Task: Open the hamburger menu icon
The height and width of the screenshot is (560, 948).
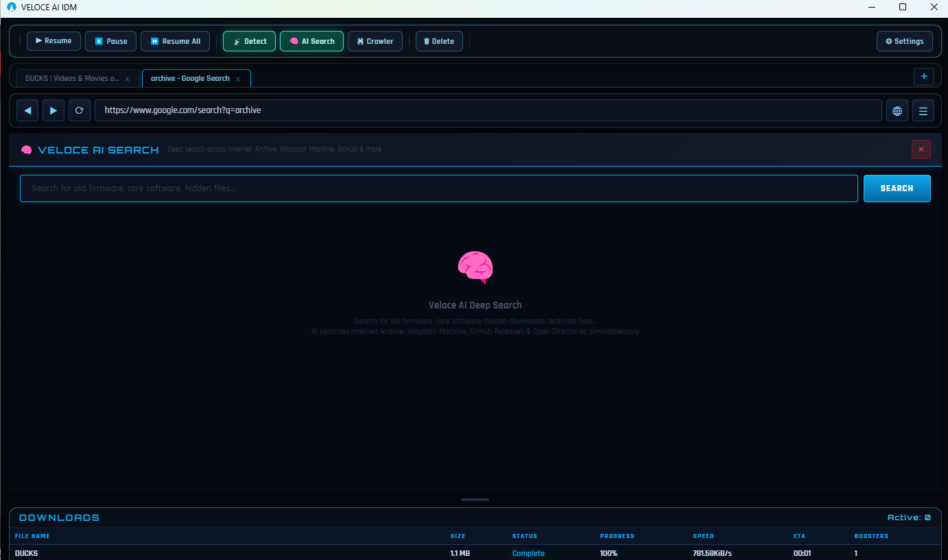Action: 923,110
